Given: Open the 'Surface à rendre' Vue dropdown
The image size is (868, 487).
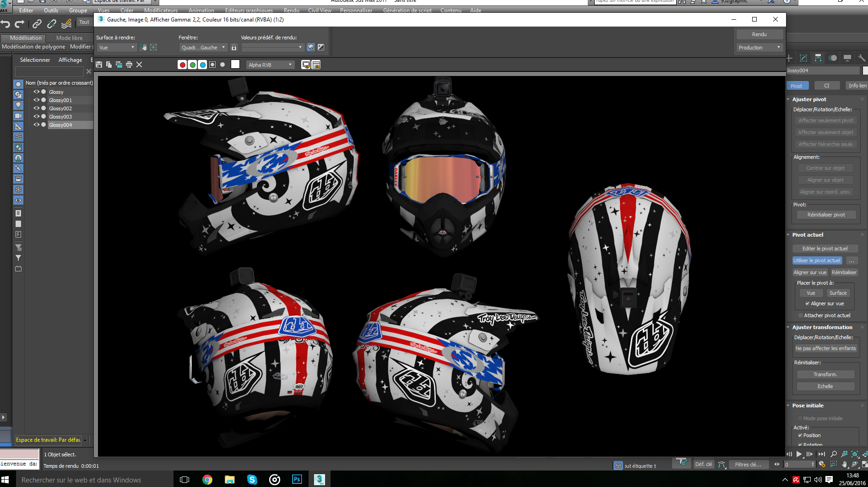Looking at the screenshot, I should coord(117,47).
